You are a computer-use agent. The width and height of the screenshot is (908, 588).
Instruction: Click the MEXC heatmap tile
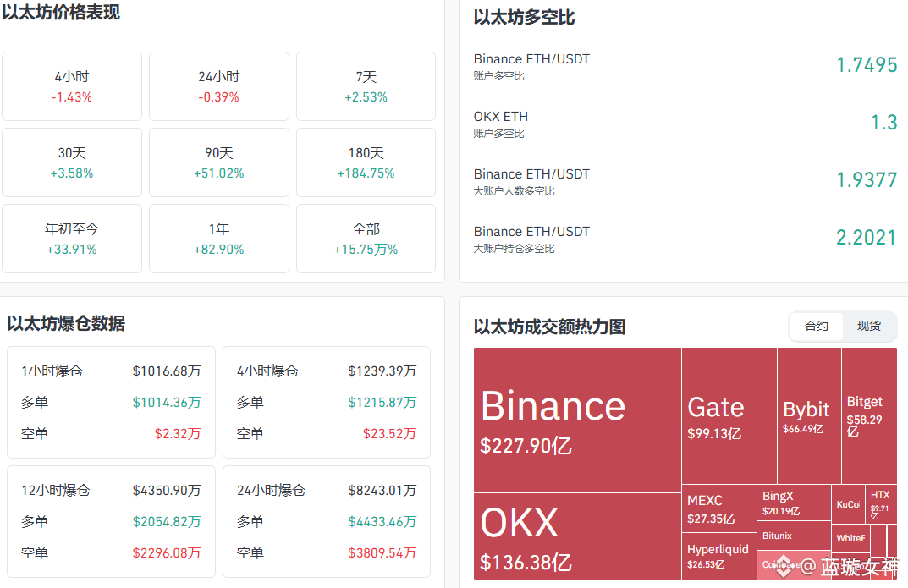click(x=718, y=508)
